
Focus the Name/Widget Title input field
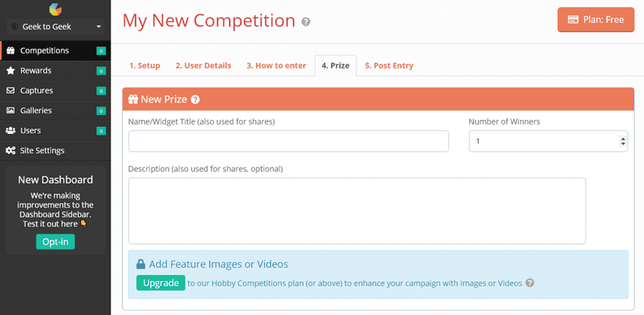[x=288, y=141]
